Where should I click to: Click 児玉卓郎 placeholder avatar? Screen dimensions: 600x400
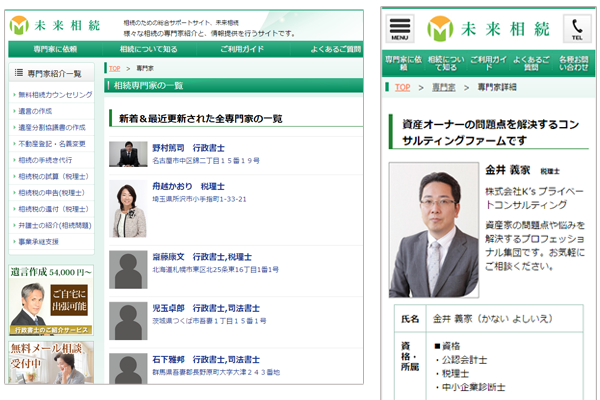tap(128, 320)
